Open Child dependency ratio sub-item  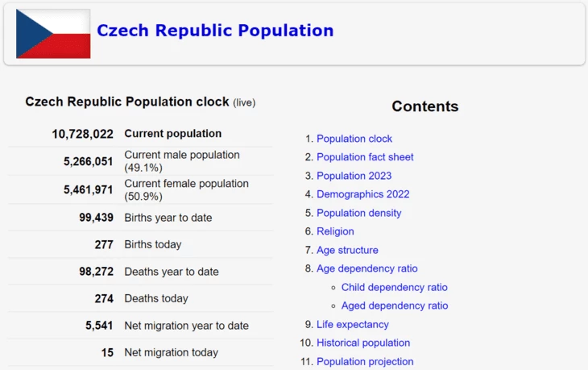394,287
